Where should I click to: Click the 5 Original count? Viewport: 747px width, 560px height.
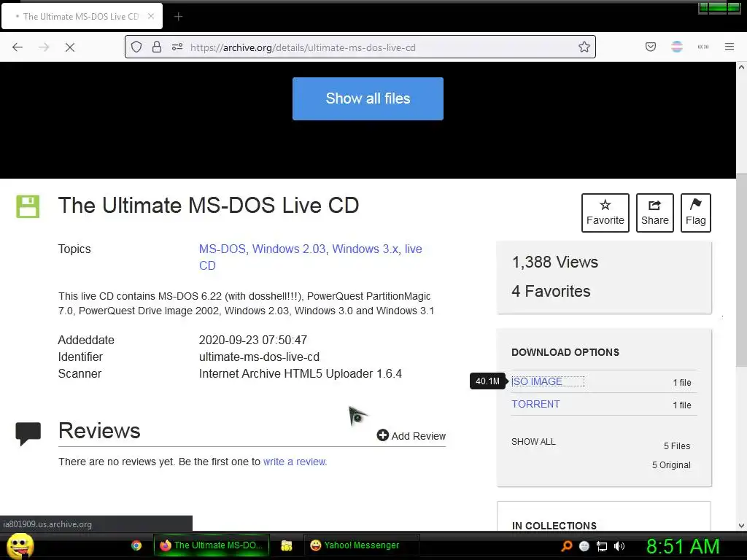[x=671, y=464]
